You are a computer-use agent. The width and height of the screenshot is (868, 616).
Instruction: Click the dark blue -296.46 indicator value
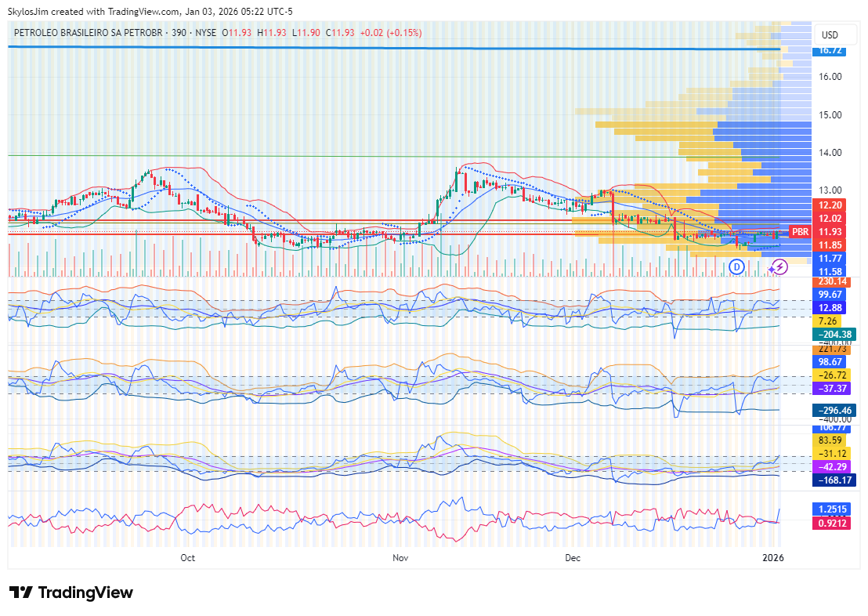(x=835, y=411)
